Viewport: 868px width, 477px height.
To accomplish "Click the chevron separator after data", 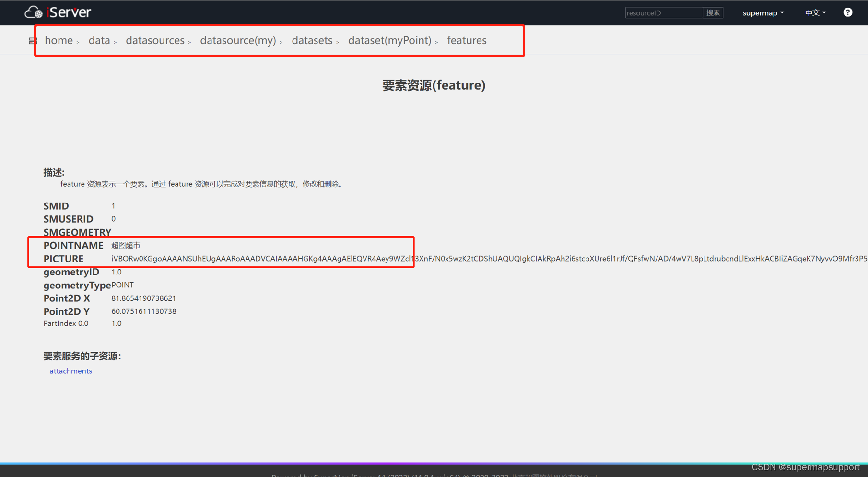I will (x=115, y=43).
